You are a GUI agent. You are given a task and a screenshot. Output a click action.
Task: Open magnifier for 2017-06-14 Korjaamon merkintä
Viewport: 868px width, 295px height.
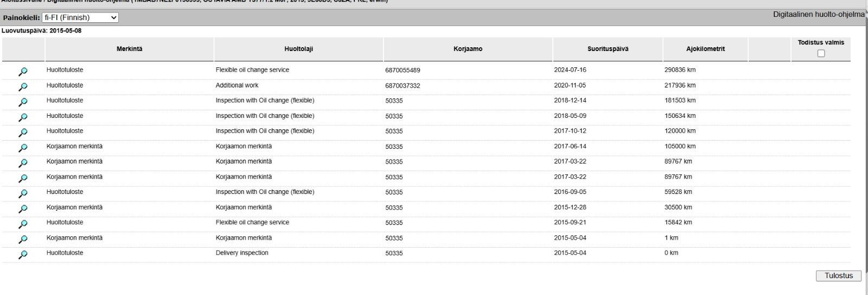click(23, 148)
